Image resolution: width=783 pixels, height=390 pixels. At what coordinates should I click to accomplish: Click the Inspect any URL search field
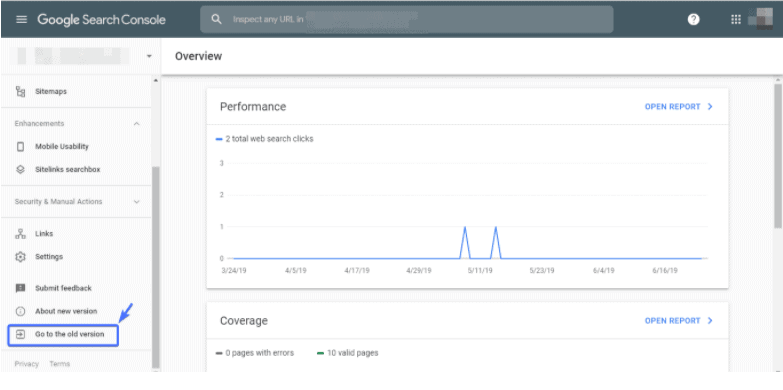(406, 19)
